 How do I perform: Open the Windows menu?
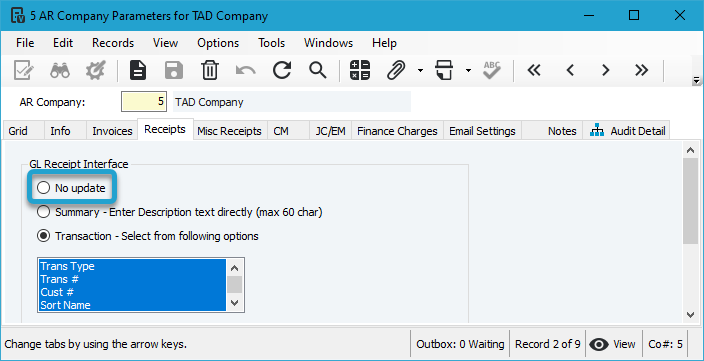point(329,43)
